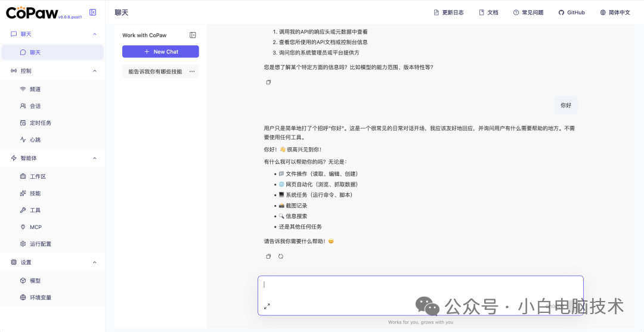Expand the chat input box
The image size is (644, 332).
click(267, 306)
